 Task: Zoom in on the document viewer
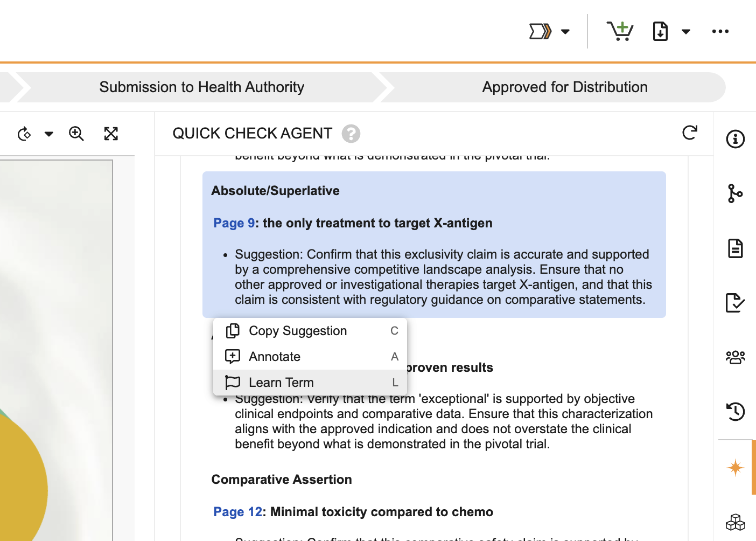coord(76,134)
